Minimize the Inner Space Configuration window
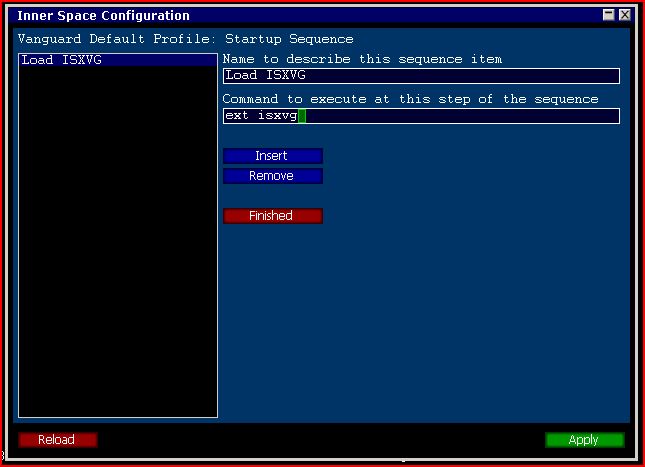The height and width of the screenshot is (467, 645). [608, 15]
